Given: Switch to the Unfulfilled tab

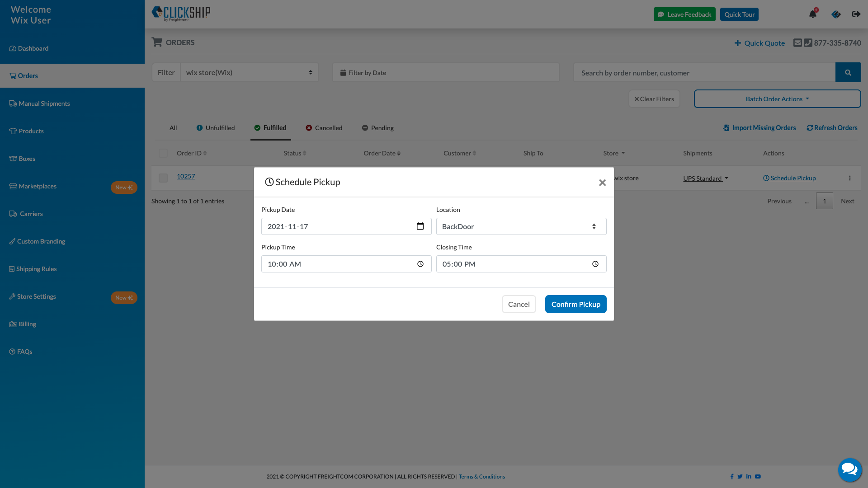Looking at the screenshot, I should tap(220, 128).
